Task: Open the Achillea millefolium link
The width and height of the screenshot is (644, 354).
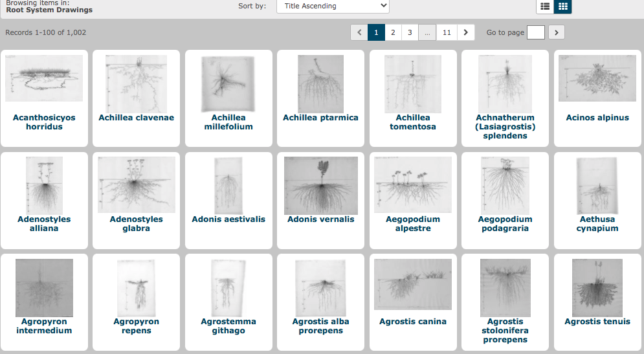Action: (x=228, y=122)
